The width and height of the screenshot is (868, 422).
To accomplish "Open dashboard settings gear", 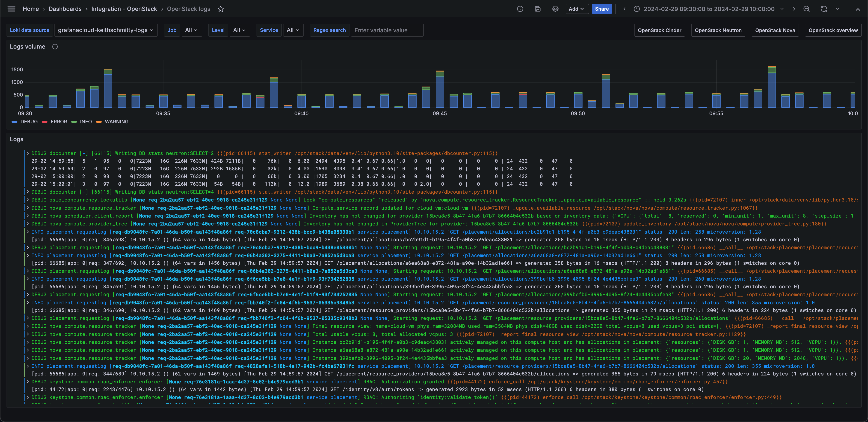I will pos(555,9).
